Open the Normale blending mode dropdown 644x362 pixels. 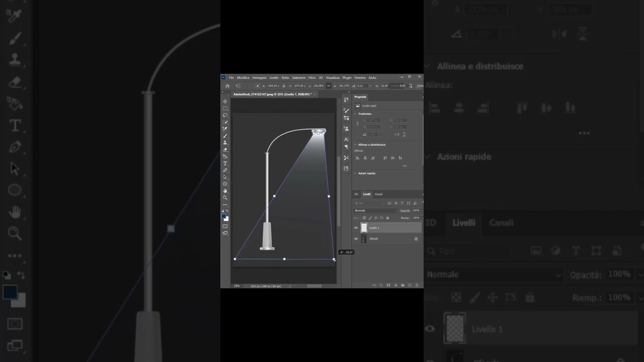pos(376,211)
